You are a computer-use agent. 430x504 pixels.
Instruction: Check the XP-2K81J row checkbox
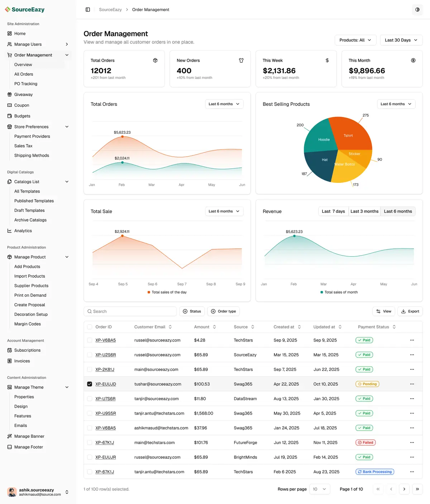point(90,369)
